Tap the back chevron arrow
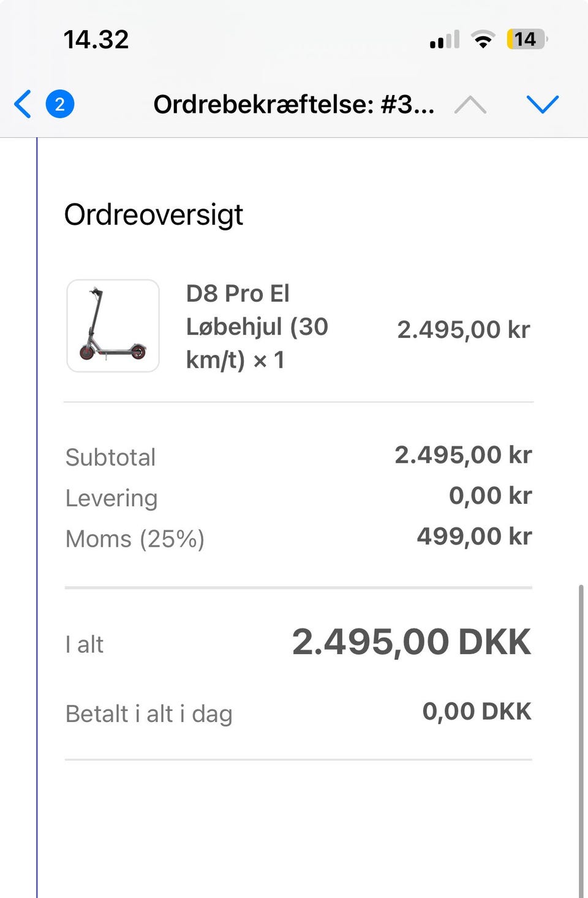The image size is (588, 898). 23,104
